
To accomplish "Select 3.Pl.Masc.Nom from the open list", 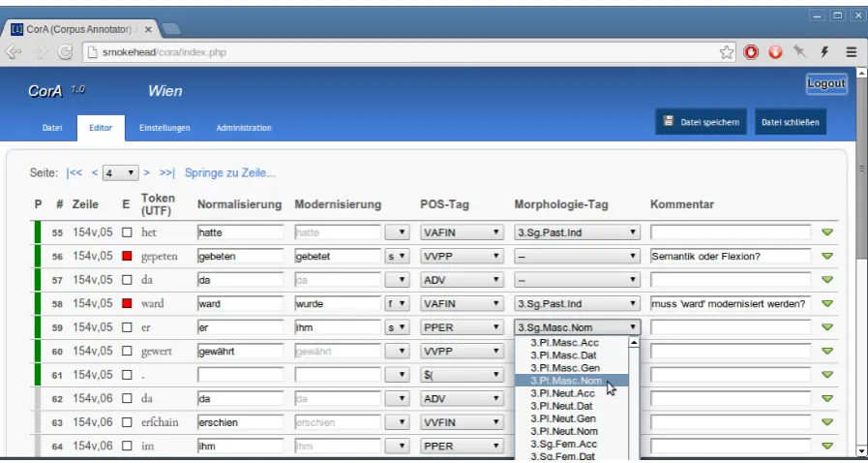I will pyautogui.click(x=571, y=381).
